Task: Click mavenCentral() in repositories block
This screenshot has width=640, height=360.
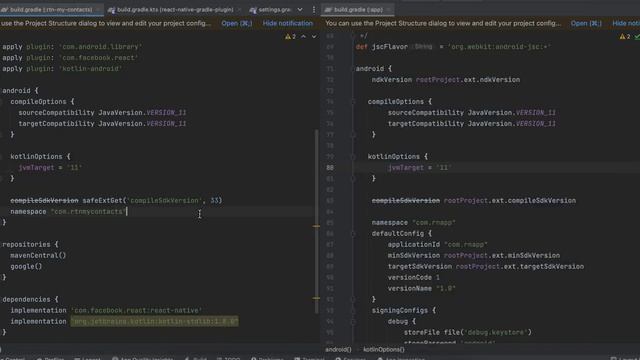Action: click(38, 256)
